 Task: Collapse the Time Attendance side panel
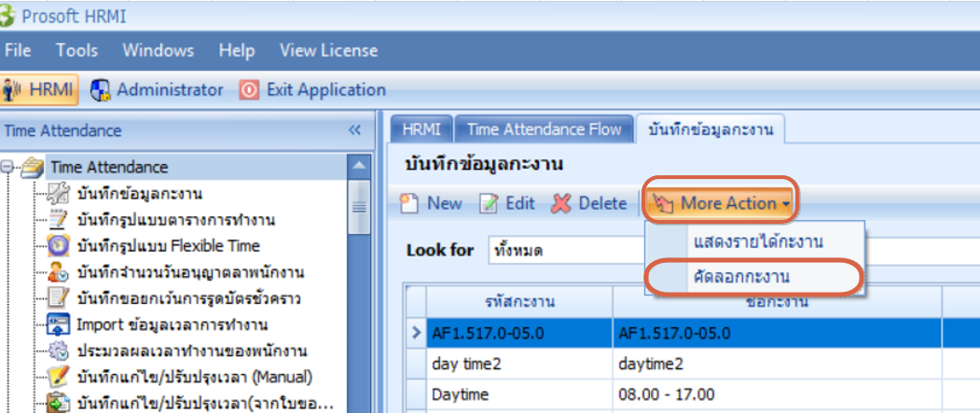tap(354, 130)
